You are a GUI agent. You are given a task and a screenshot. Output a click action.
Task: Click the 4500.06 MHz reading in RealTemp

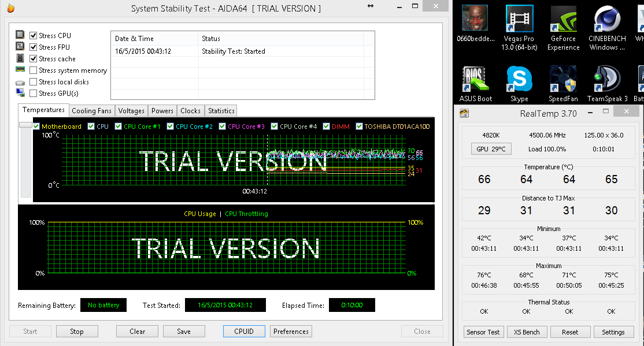click(547, 135)
